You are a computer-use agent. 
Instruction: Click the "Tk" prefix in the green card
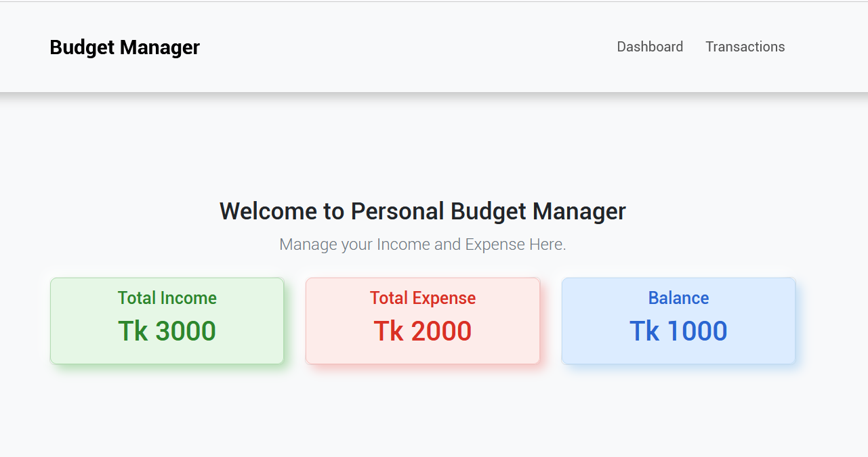pos(133,331)
